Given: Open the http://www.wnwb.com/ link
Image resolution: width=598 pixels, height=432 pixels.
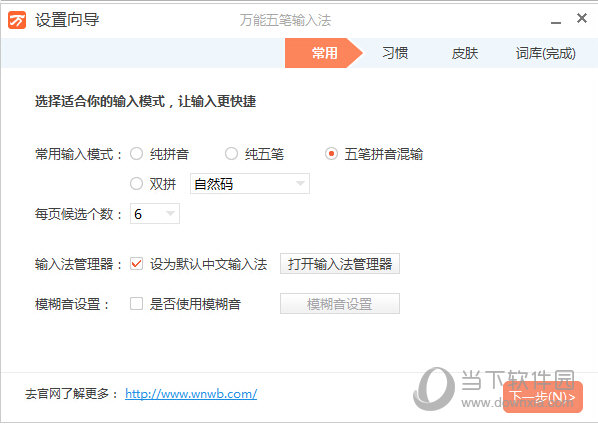Looking at the screenshot, I should pyautogui.click(x=191, y=393).
